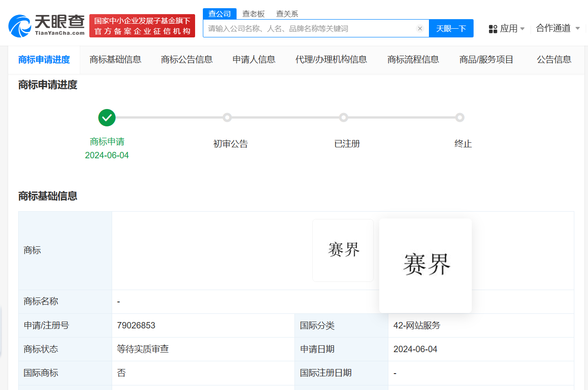Click the 天眼一下 search button
Screen dimensions: 588x390
tap(451, 28)
